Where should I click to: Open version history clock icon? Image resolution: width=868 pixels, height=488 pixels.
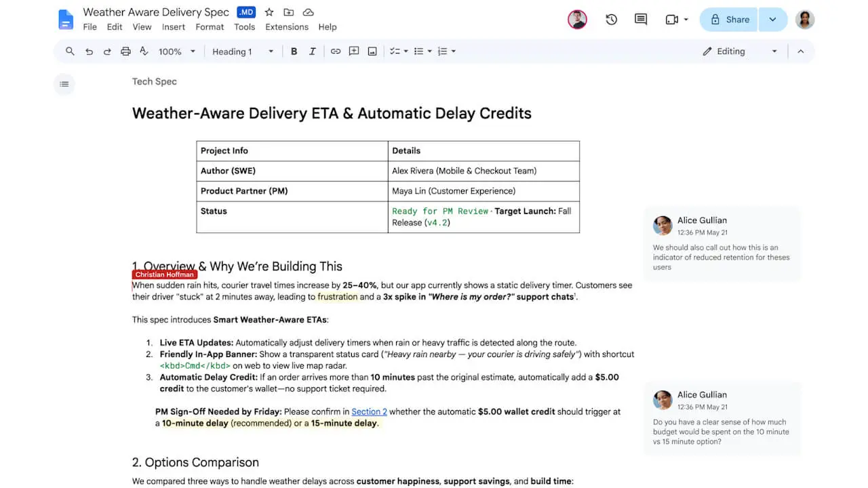612,20
